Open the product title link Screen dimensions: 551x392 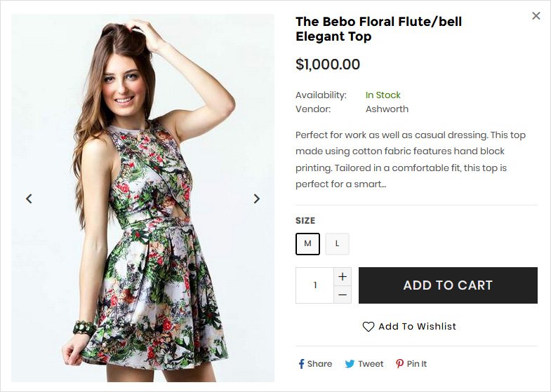coord(378,29)
